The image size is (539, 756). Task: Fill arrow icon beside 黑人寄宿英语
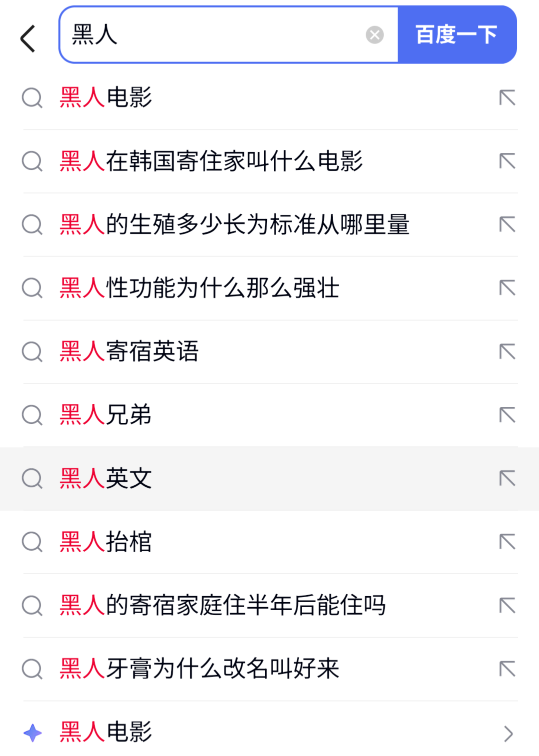[x=507, y=352]
